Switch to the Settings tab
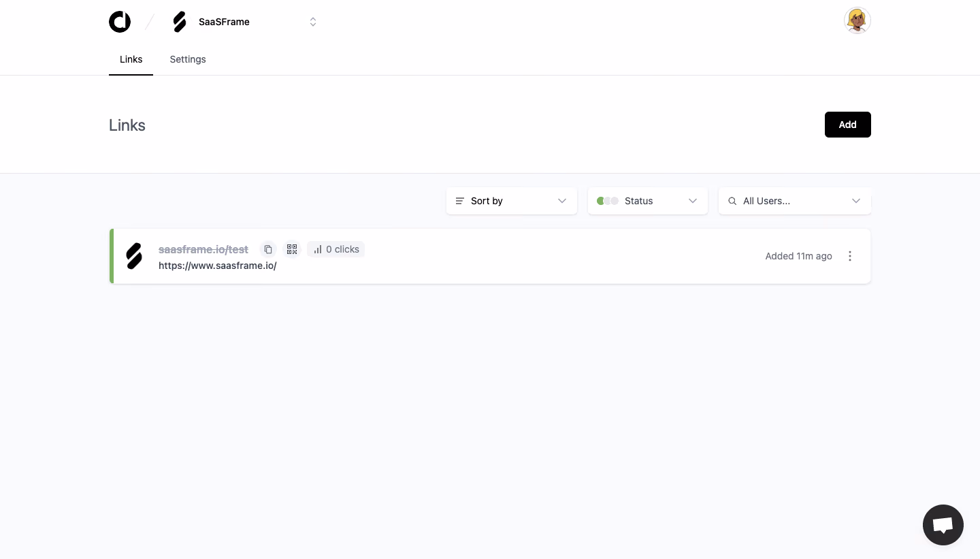 pyautogui.click(x=188, y=59)
